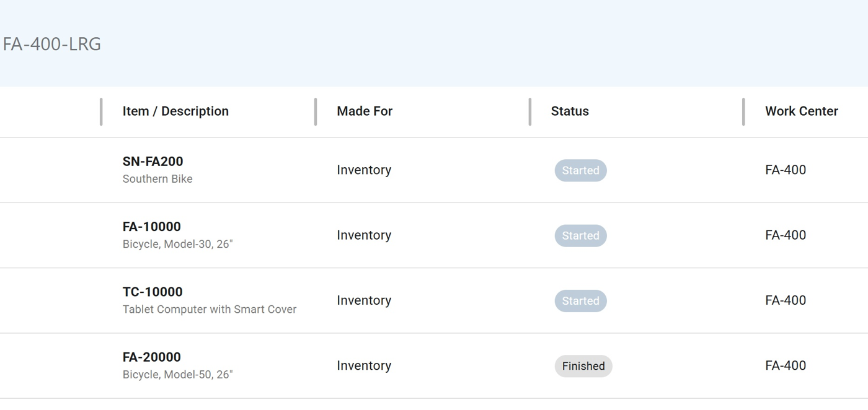Viewport: 868px width, 410px height.
Task: Click work center FA-400 in SN-FA200 row
Action: click(x=786, y=170)
